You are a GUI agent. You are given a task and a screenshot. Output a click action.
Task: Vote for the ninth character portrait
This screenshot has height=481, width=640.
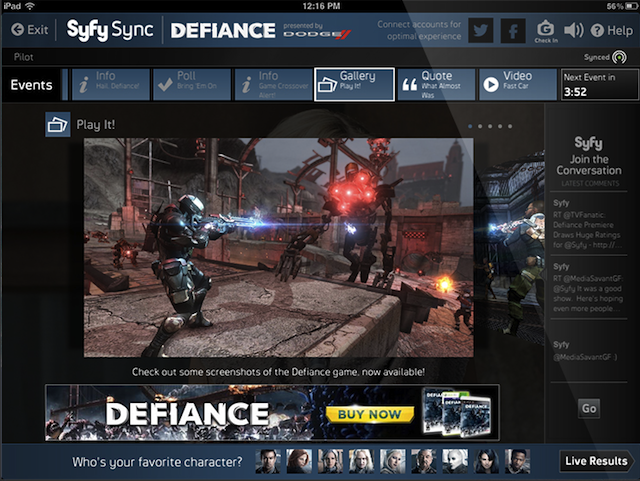pos(518,461)
